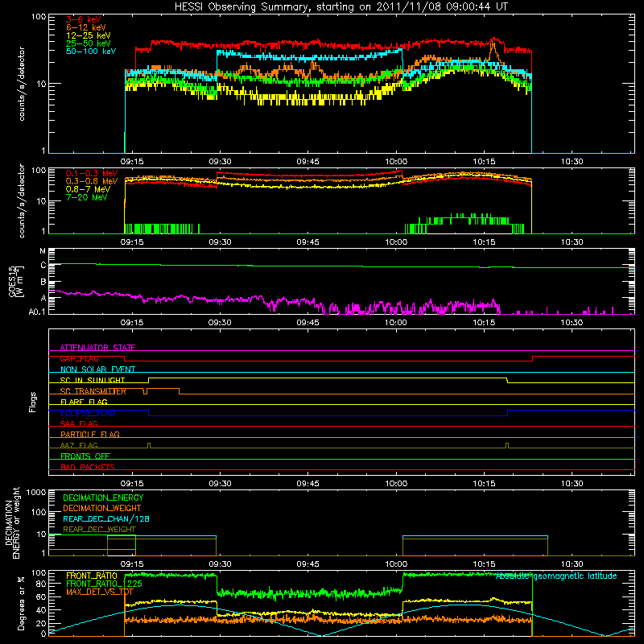The height and width of the screenshot is (644, 644).
Task: Pick the FLARE_FLAG label
Action: [84, 402]
